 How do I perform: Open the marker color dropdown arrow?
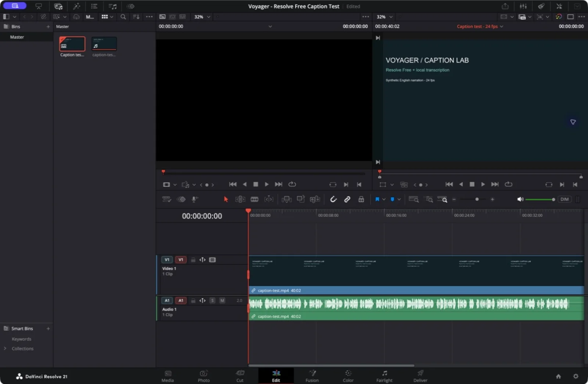399,199
